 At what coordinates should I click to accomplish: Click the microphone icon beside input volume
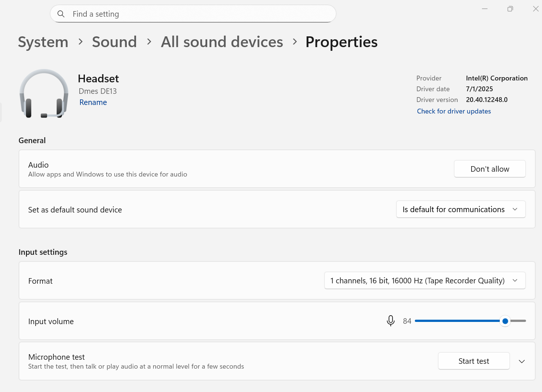(390, 321)
